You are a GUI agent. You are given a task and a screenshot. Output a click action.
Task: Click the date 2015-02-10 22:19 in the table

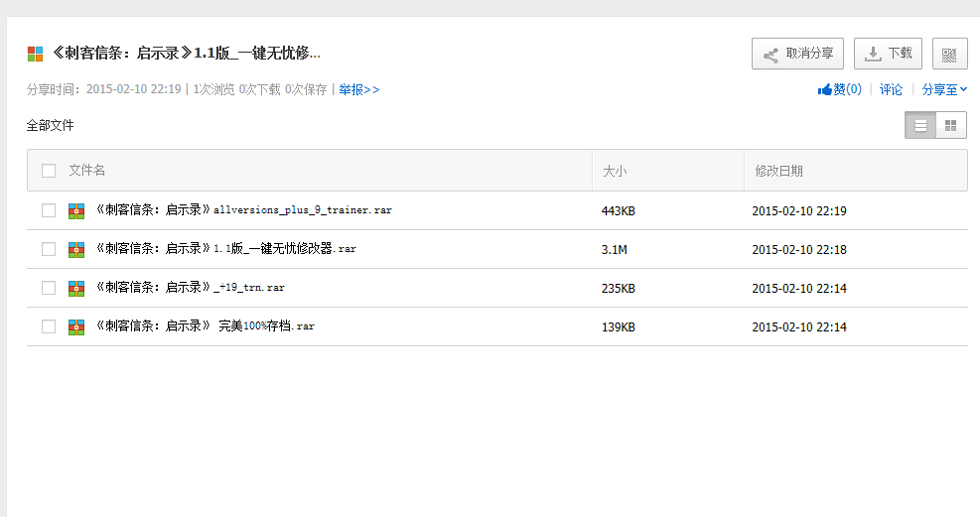799,211
